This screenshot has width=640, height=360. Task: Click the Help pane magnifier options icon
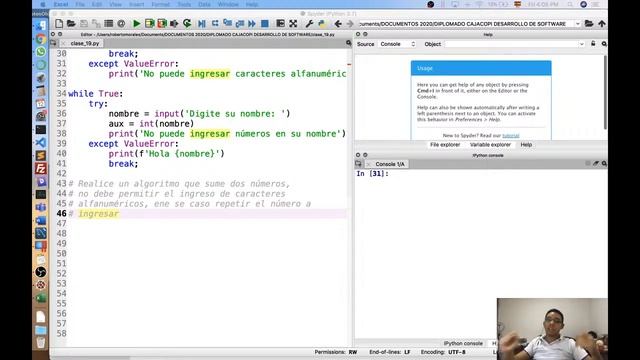[x=604, y=44]
